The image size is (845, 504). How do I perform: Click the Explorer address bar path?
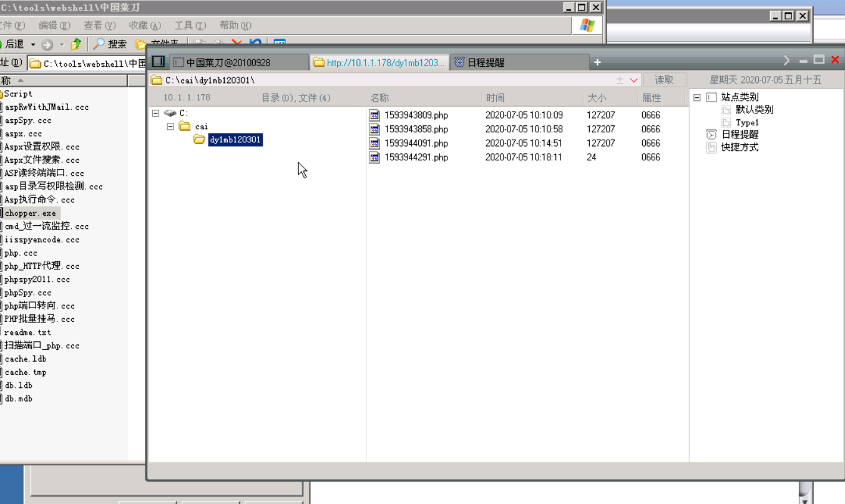tap(87, 64)
